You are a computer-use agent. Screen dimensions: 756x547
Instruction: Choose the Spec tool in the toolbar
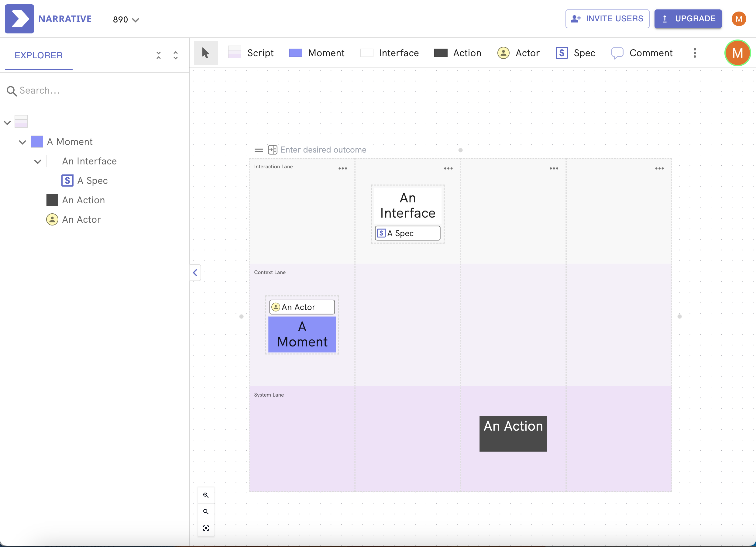click(575, 53)
